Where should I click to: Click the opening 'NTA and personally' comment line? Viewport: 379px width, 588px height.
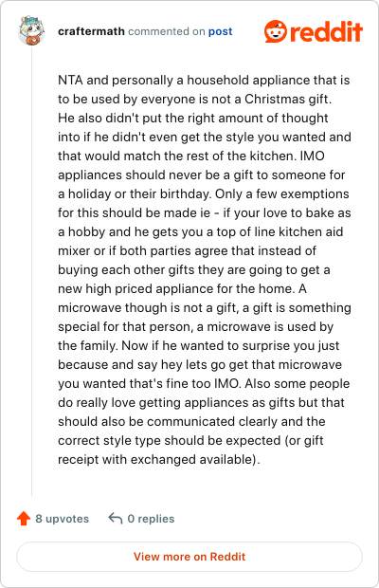click(x=204, y=81)
